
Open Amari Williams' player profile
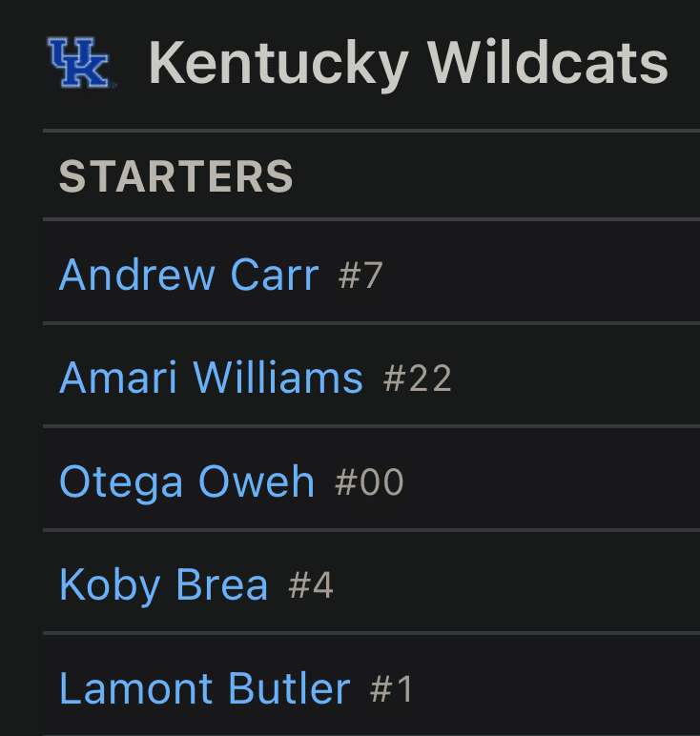click(x=211, y=378)
